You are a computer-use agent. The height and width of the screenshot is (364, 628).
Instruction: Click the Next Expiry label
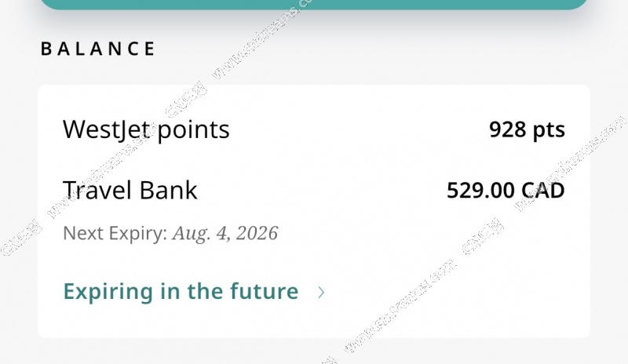pyautogui.click(x=115, y=233)
